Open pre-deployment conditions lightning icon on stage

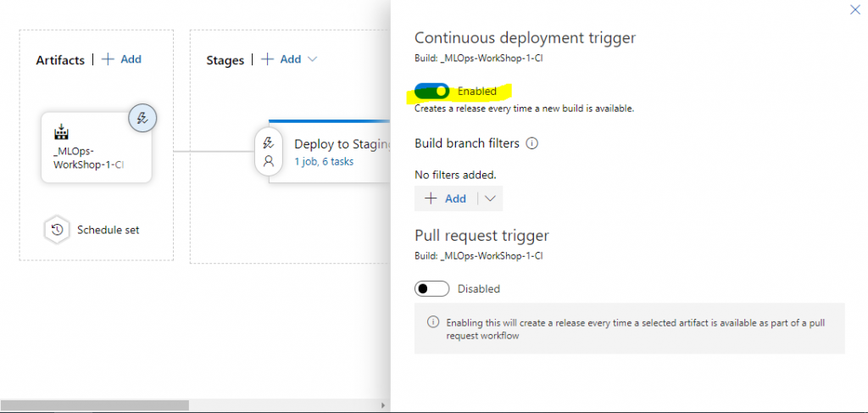[269, 142]
